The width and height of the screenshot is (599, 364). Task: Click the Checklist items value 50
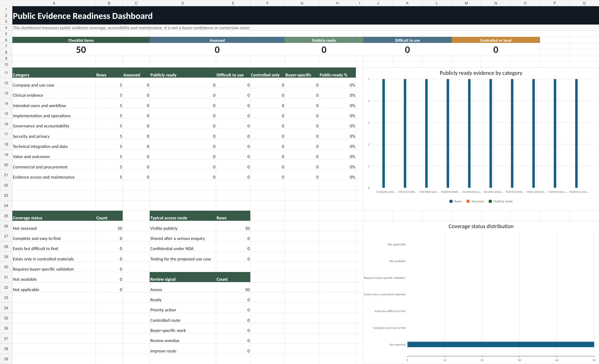(x=81, y=50)
